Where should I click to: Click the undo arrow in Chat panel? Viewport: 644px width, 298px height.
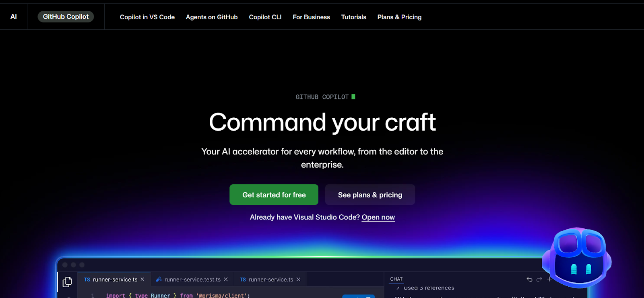click(x=529, y=279)
